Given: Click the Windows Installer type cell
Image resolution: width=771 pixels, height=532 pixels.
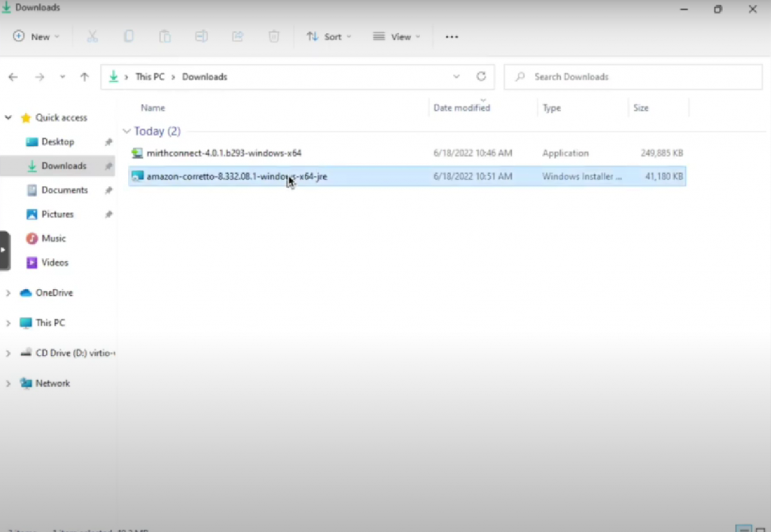Looking at the screenshot, I should coord(582,176).
